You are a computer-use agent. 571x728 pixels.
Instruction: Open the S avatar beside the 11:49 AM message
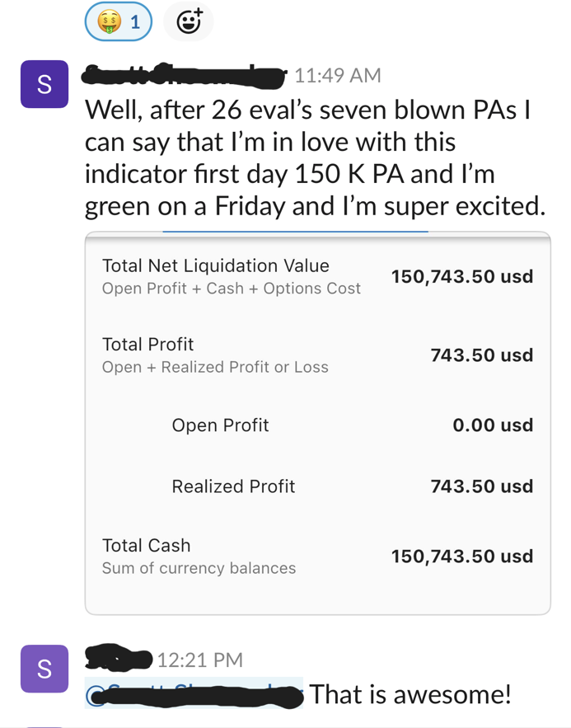(x=44, y=85)
